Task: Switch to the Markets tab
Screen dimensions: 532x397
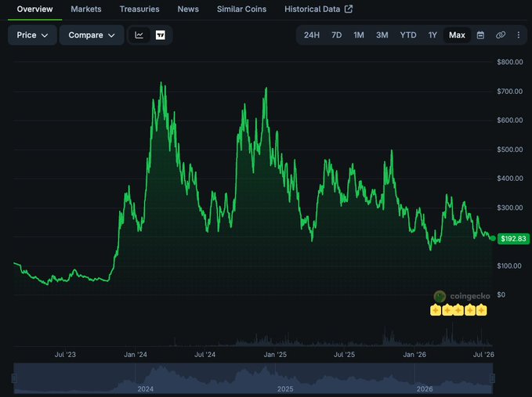Action: click(86, 9)
